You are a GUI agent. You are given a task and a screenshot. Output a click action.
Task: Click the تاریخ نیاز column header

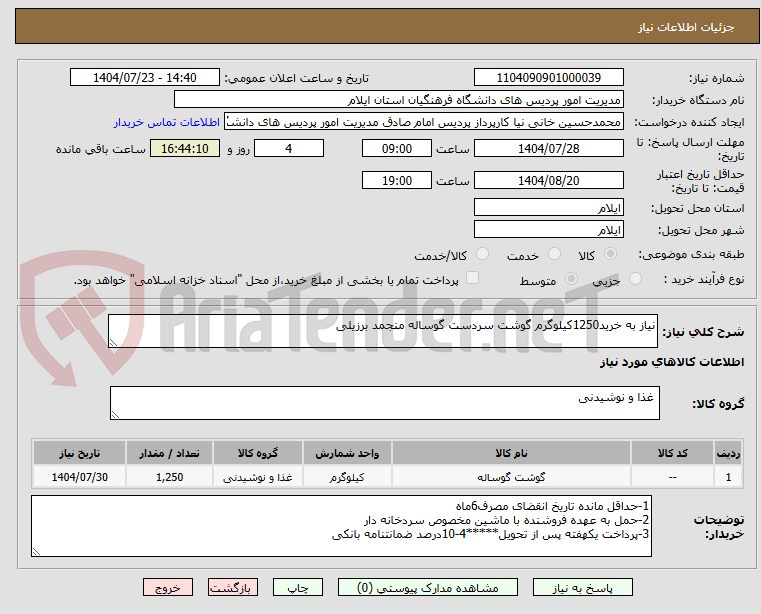coord(80,453)
